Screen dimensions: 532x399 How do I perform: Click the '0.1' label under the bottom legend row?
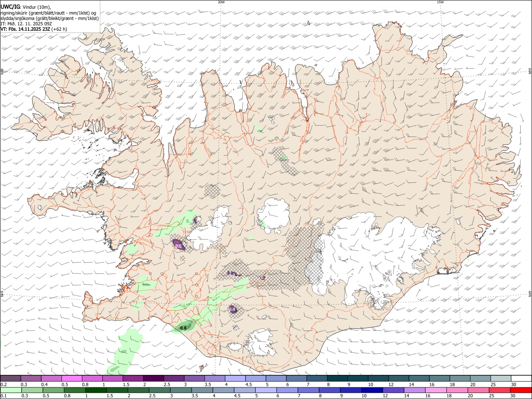click(x=3, y=396)
